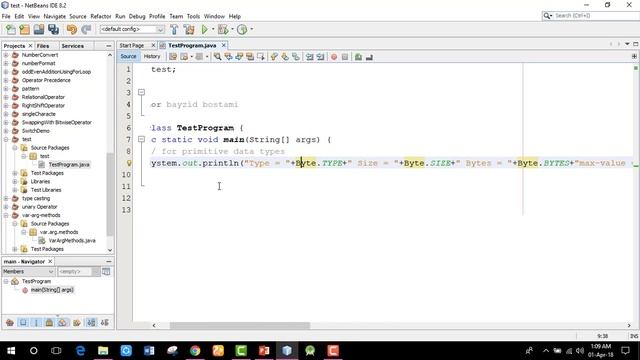Viewport: 640px width, 360px height.
Task: Collapse the comment fold on line 3
Action: tap(141, 92)
